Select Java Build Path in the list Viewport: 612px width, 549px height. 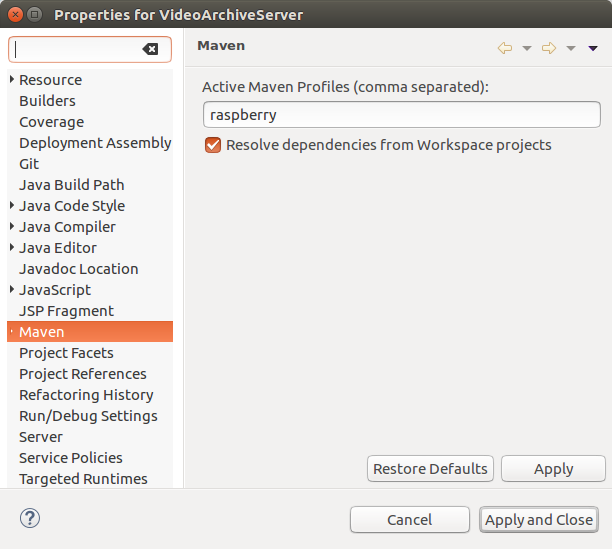(71, 185)
